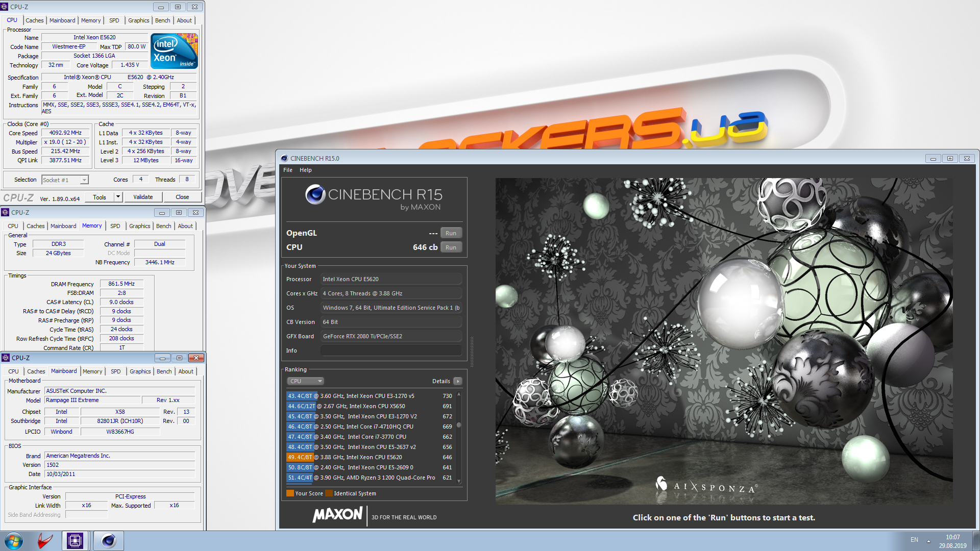The width and height of the screenshot is (980, 551).
Task: Open Mainboard tab in top CPU-Z window
Action: (x=62, y=20)
